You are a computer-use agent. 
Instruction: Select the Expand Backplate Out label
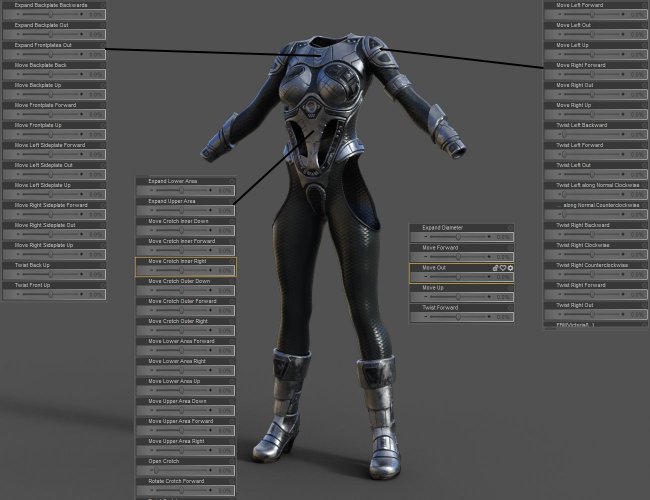(41, 25)
